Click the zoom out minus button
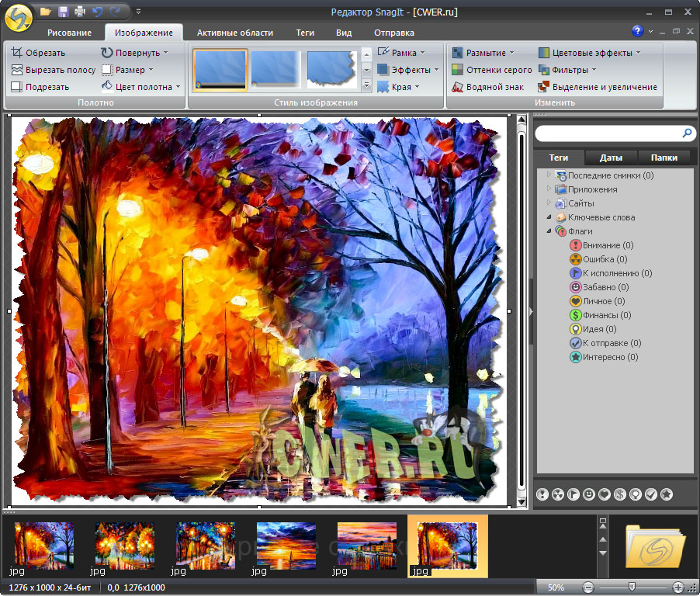700x596 pixels. point(588,587)
